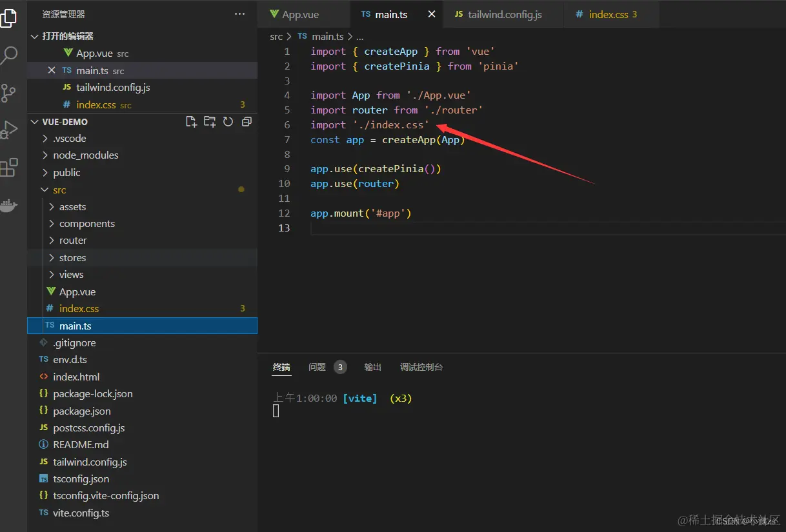Click the New File icon in VUE-DEMO header

(191, 122)
